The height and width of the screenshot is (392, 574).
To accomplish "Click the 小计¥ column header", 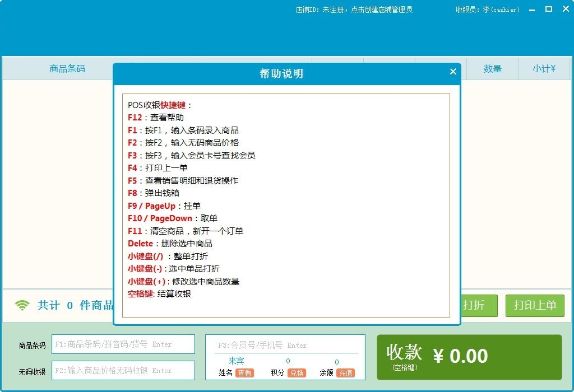I will (x=544, y=68).
